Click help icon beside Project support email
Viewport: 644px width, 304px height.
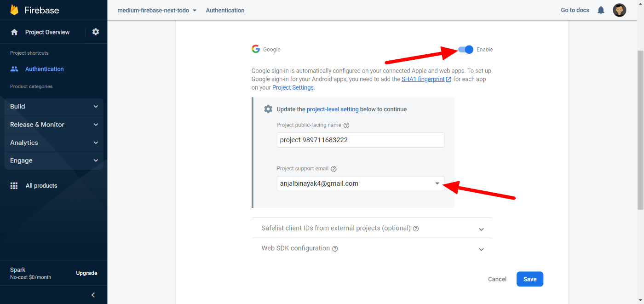tap(333, 169)
